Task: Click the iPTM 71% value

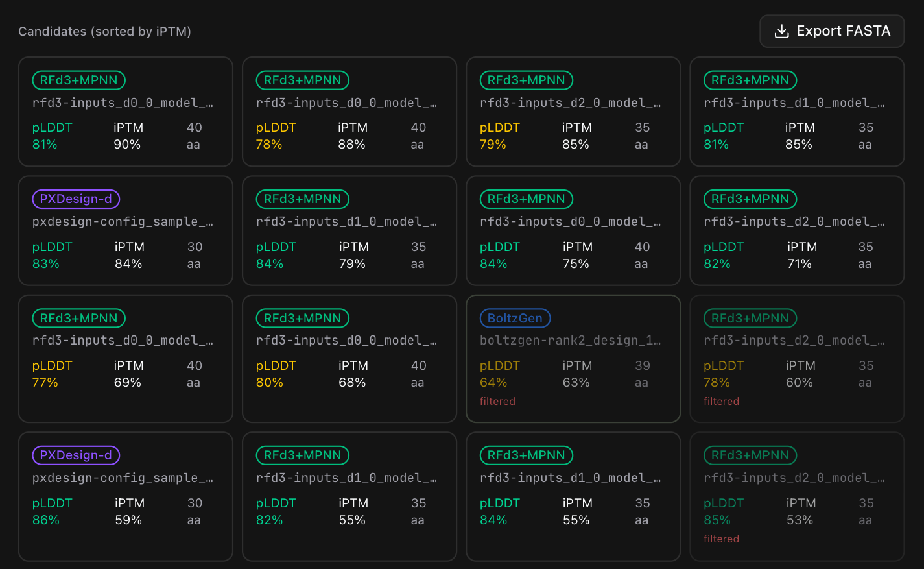Action: [x=800, y=264]
